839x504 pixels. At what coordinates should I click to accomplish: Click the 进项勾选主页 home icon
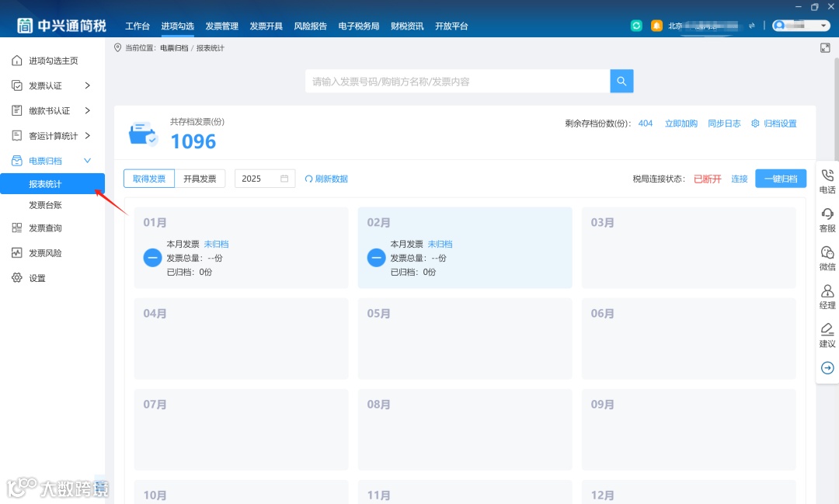17,61
